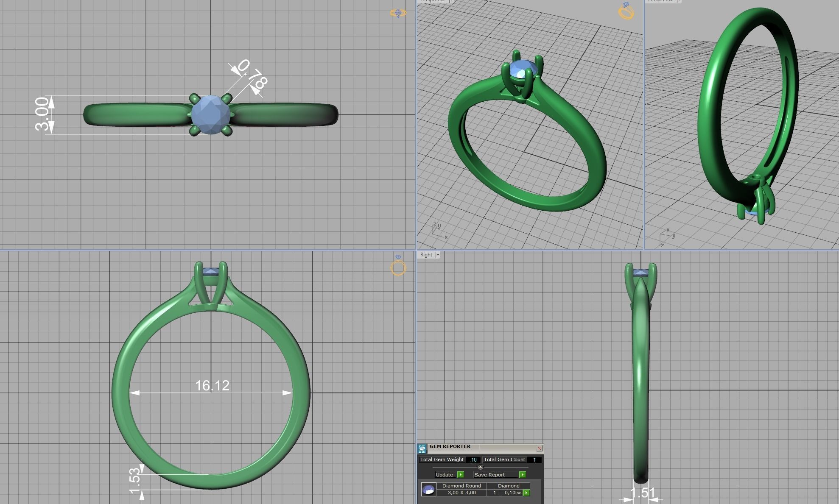This screenshot has height=504, width=839.
Task: Click the green arrow next to Update
Action: 461,475
